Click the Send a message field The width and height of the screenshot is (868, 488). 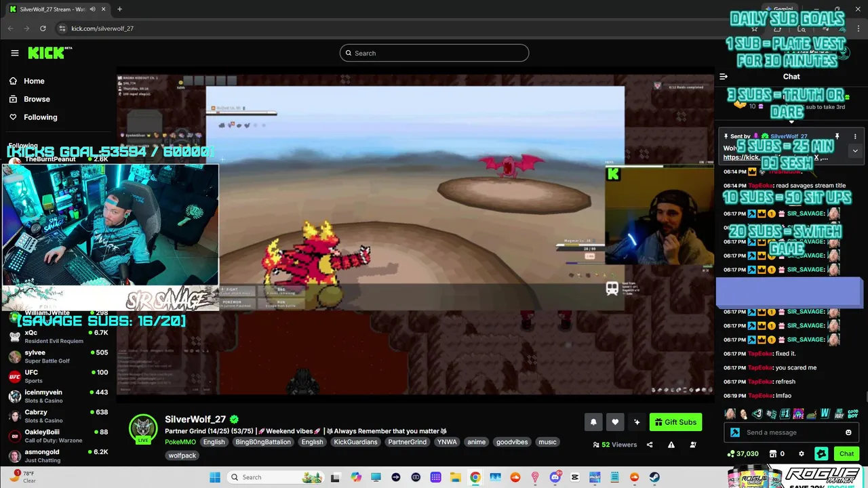pos(791,432)
